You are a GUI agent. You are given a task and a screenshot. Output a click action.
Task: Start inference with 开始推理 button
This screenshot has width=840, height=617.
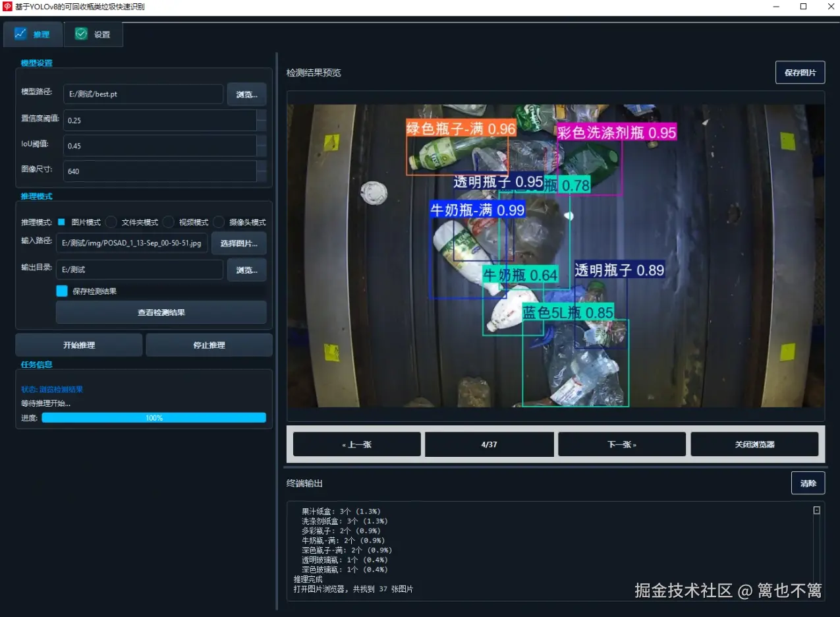coord(79,345)
